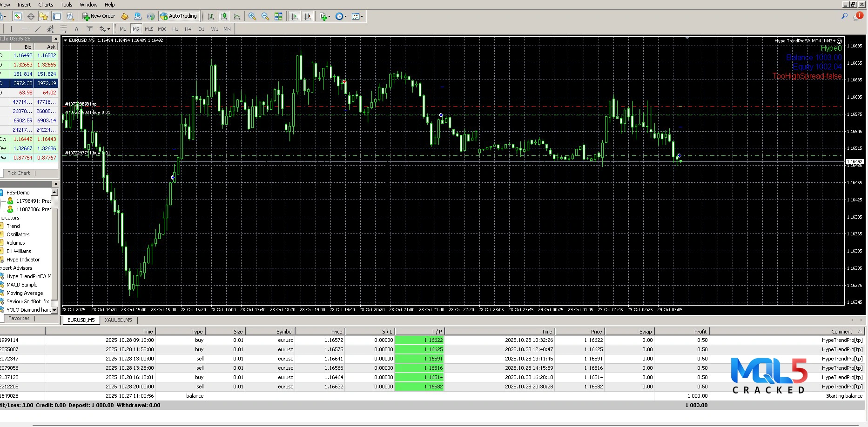Open the periodicity clock dropdown
The image size is (868, 427).
(x=341, y=16)
